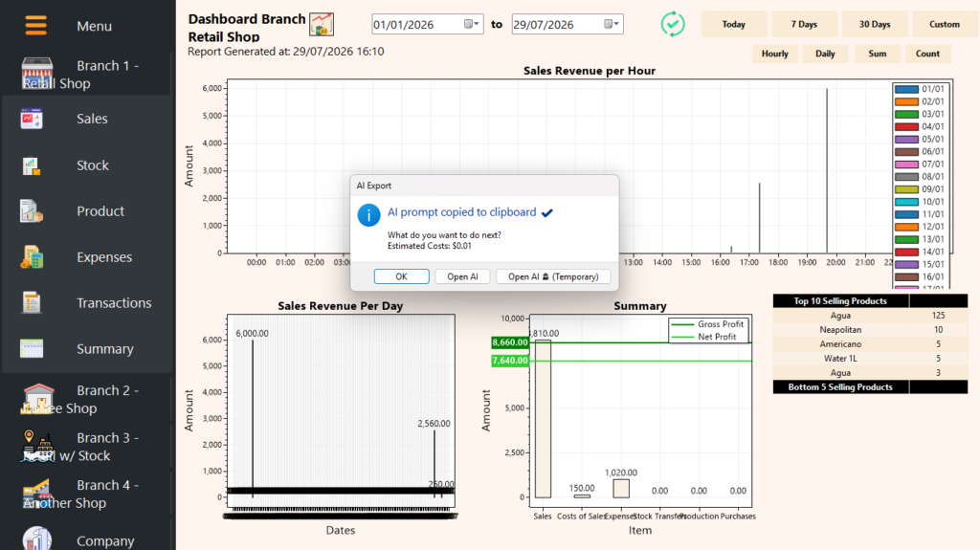Click the 7,640.00 net profit label
Image resolution: width=980 pixels, height=550 pixels.
510,361
